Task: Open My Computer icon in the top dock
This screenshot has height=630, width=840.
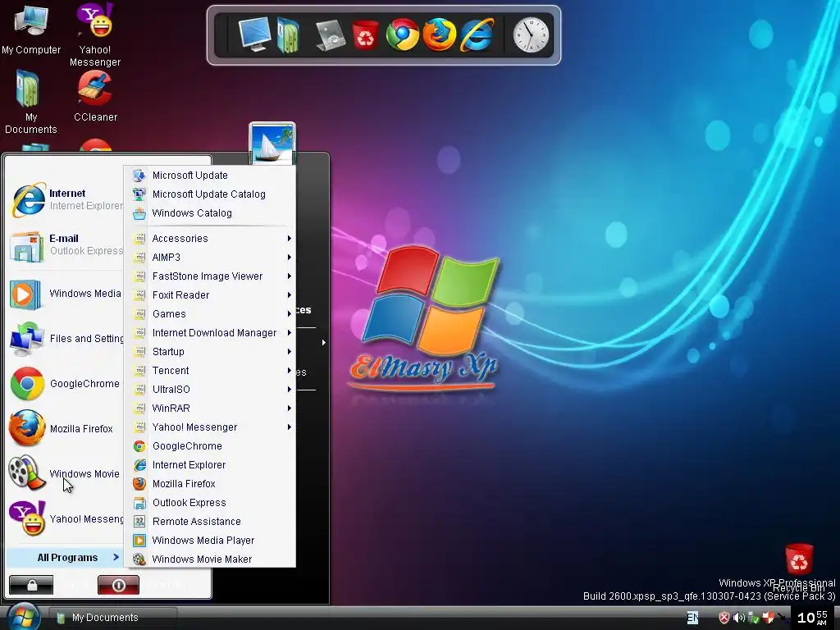Action: (x=254, y=34)
